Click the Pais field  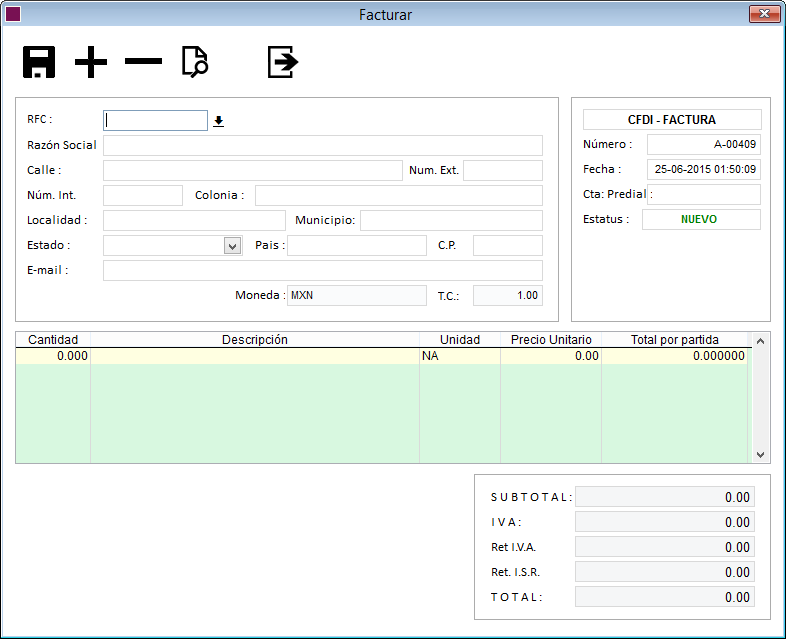[x=357, y=246]
